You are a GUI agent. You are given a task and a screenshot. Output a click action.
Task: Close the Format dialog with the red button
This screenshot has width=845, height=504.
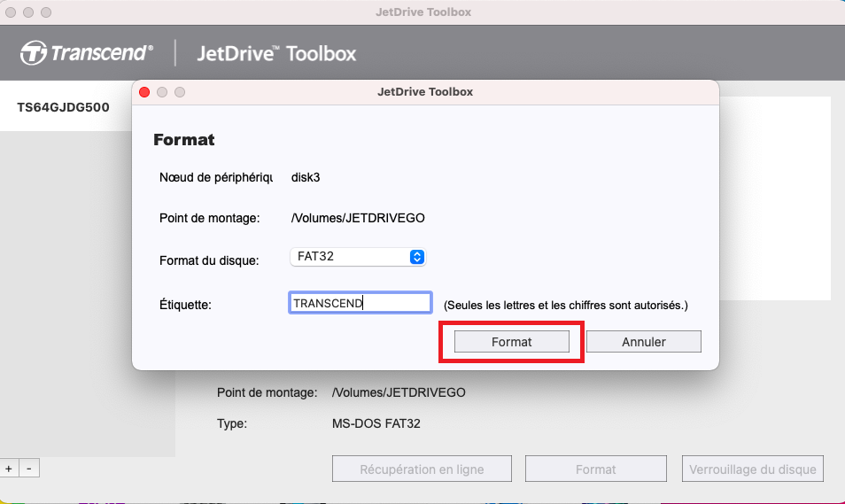[144, 92]
